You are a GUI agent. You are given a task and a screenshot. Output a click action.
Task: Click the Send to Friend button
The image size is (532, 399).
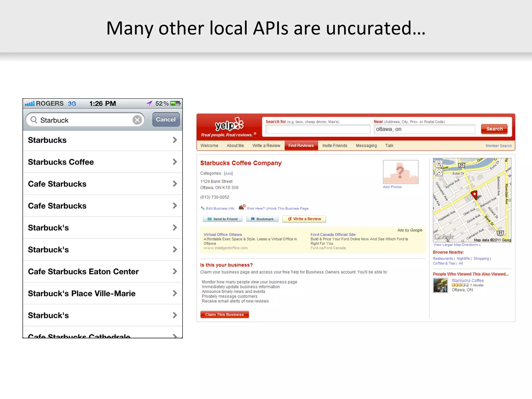coord(223,219)
